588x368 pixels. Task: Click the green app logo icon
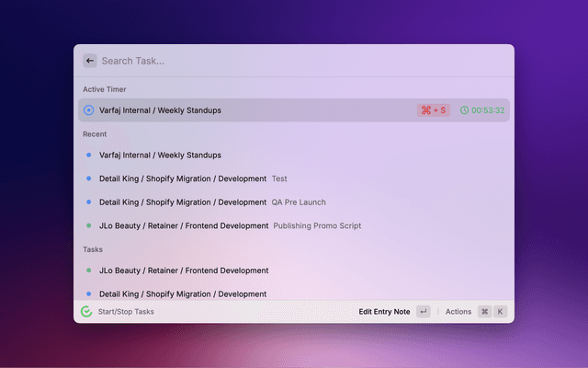click(86, 312)
